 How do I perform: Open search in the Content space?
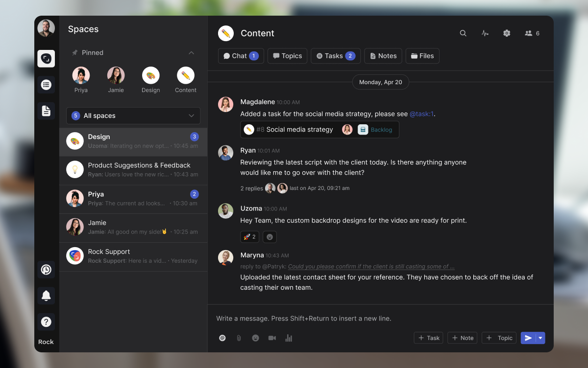point(463,33)
